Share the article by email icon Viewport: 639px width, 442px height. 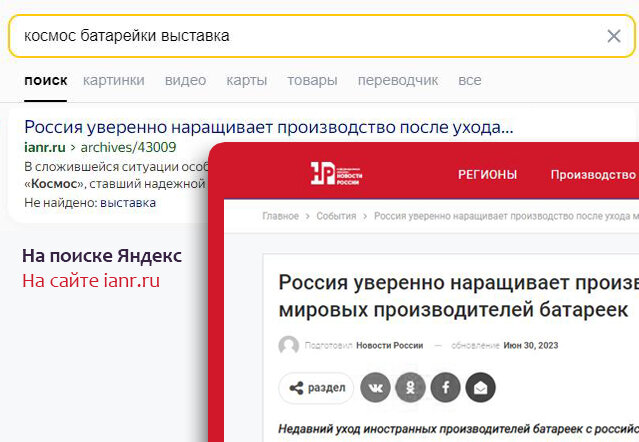480,388
